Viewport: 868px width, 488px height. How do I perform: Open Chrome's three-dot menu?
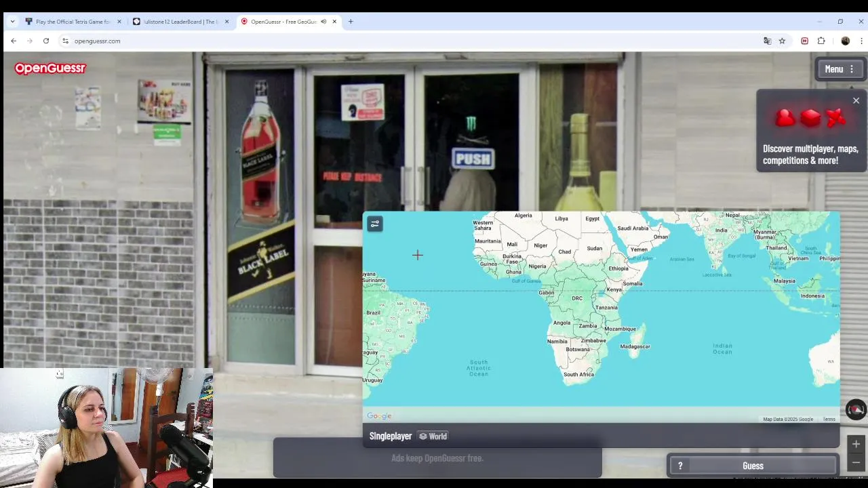[861, 41]
